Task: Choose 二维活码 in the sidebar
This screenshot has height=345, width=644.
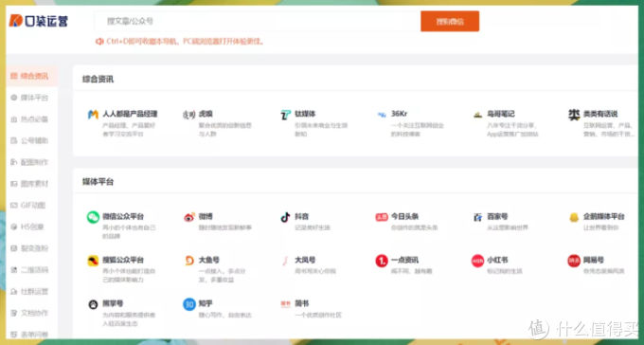Action: pyautogui.click(x=32, y=270)
